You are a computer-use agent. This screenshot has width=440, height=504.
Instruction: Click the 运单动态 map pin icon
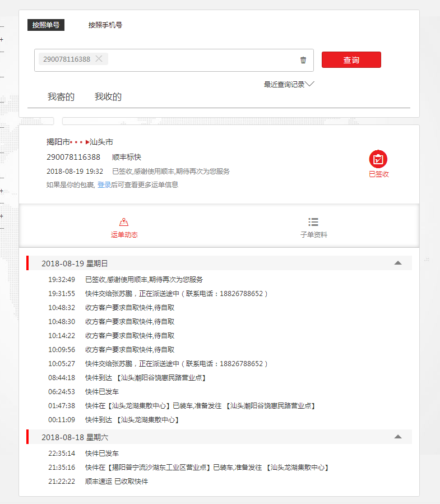point(124,222)
